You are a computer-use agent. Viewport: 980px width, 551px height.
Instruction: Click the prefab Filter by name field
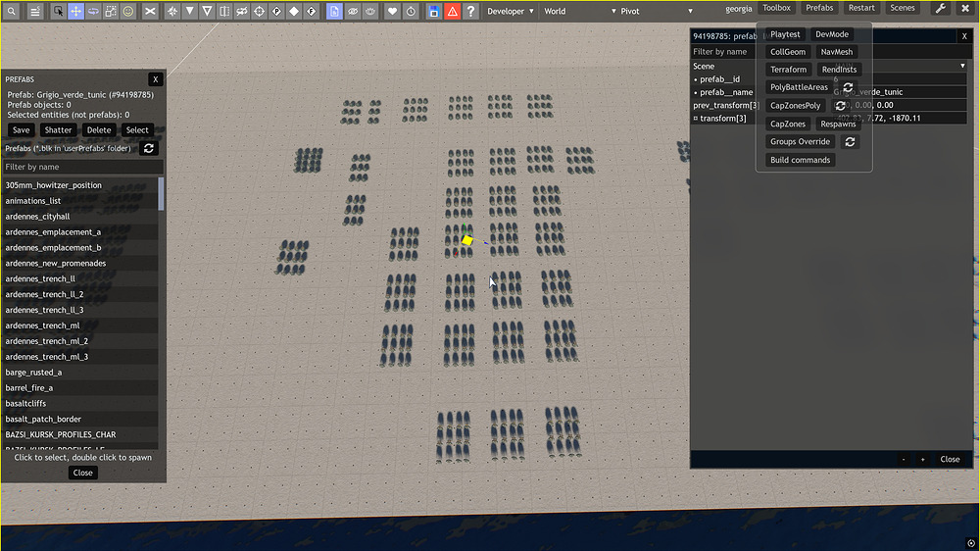[83, 167]
